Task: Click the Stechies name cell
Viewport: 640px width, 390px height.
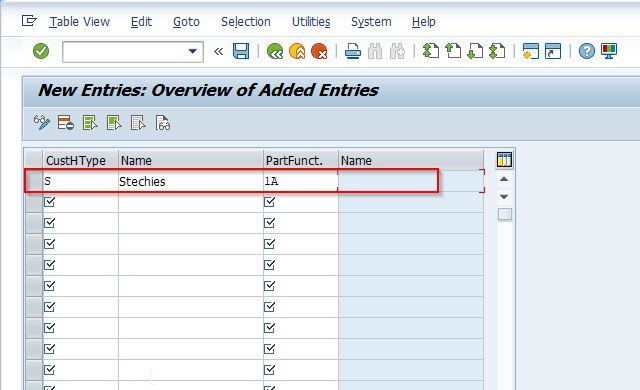Action: (x=191, y=181)
